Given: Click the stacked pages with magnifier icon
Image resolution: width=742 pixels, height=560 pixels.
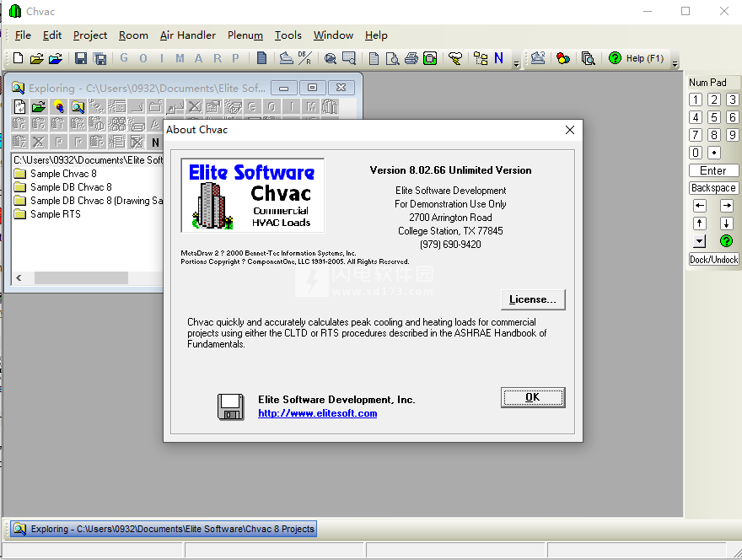Looking at the screenshot, I should pos(588,59).
